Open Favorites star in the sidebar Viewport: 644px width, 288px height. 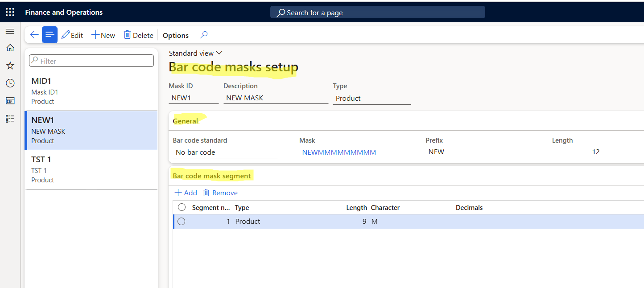(10, 66)
